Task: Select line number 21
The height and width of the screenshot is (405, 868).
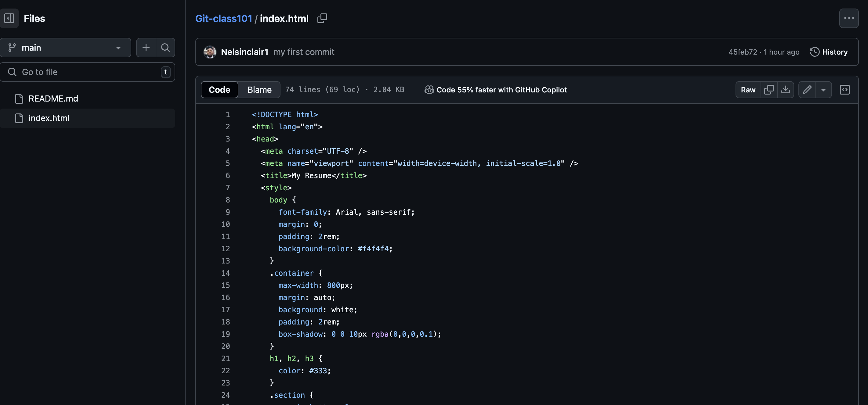Action: pyautogui.click(x=226, y=358)
